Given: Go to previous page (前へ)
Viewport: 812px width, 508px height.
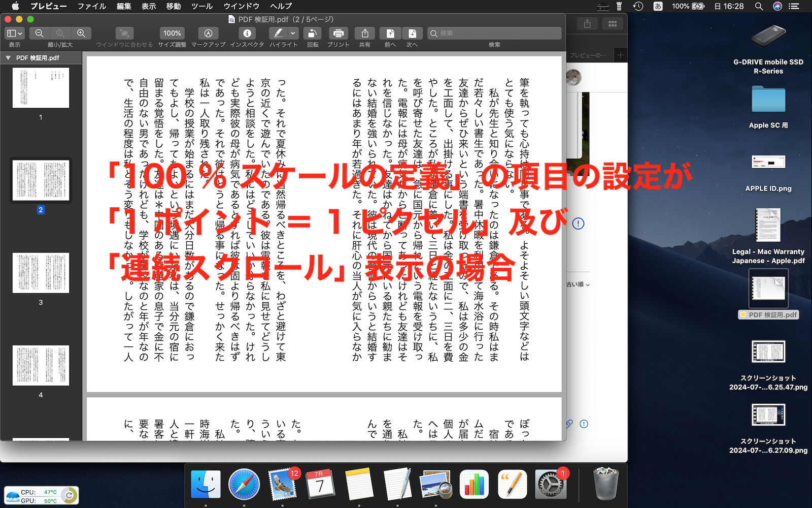Looking at the screenshot, I should 390,33.
